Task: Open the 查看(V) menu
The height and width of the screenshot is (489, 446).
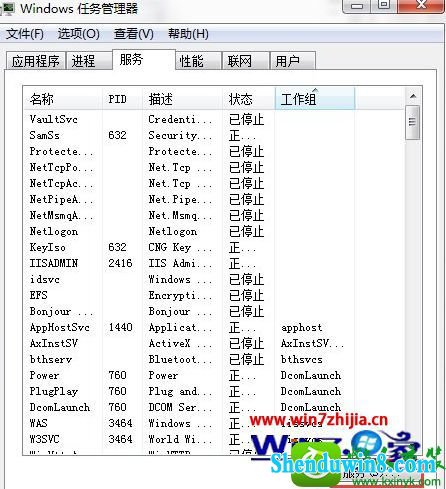Action: 134,34
